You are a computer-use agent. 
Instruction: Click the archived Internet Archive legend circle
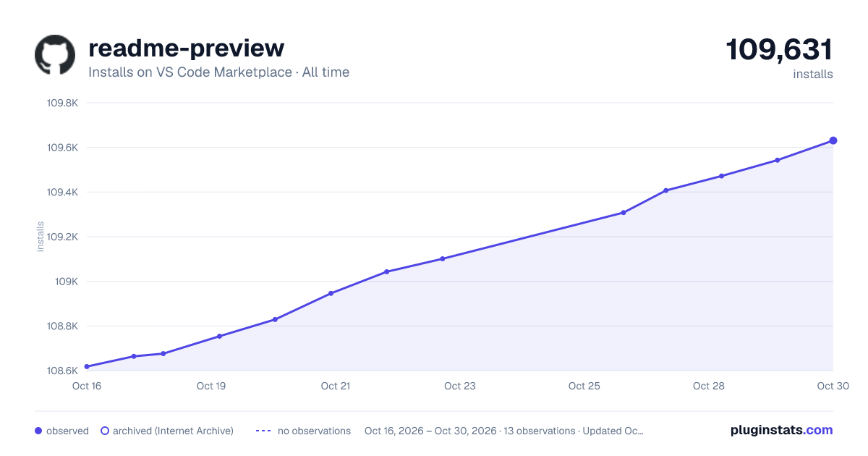pos(105,431)
